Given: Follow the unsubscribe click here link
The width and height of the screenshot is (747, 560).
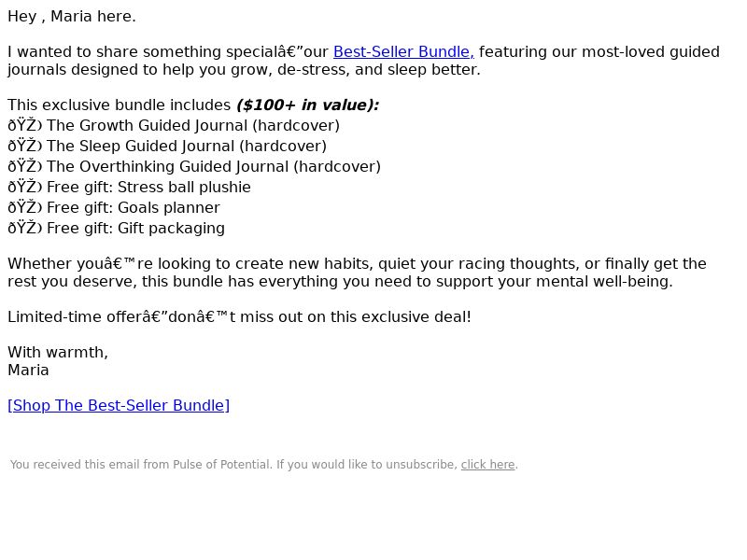Looking at the screenshot, I should 487,464.
